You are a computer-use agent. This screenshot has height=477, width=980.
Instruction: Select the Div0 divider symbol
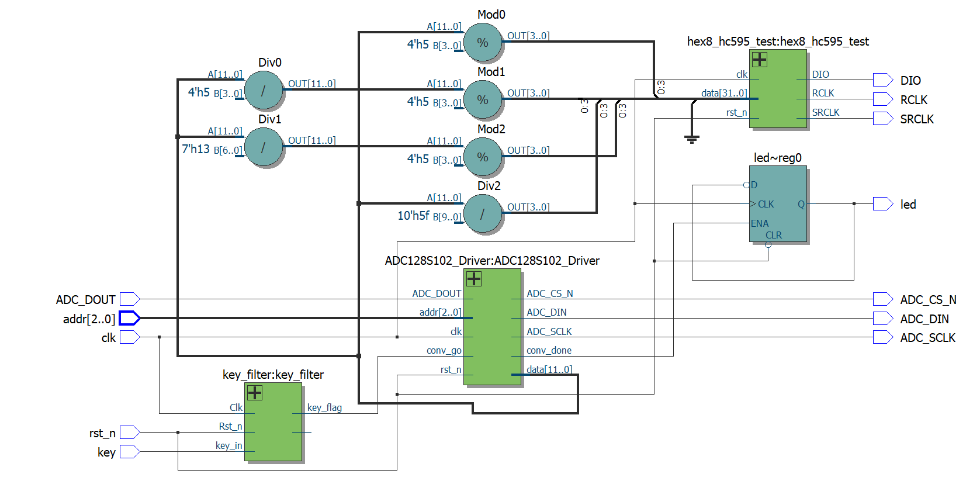click(264, 91)
